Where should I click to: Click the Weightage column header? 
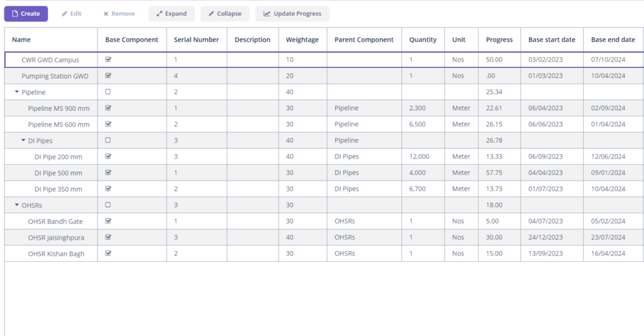(x=302, y=40)
